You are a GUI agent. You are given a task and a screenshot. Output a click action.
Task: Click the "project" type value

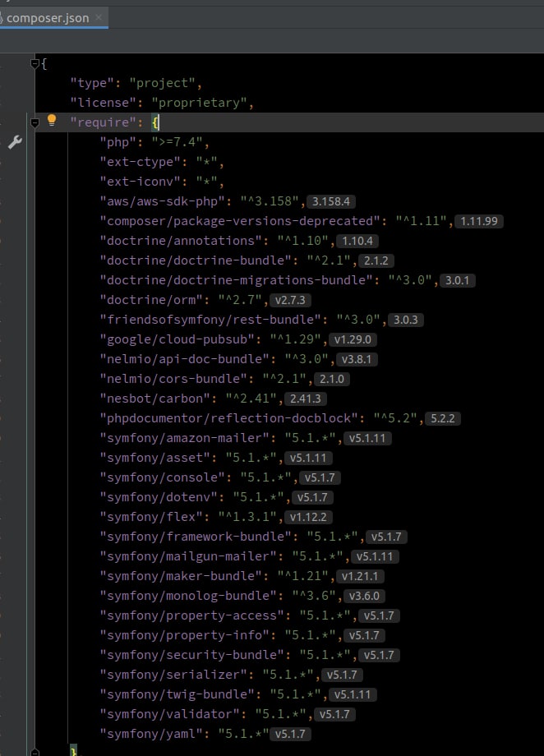coord(163,84)
